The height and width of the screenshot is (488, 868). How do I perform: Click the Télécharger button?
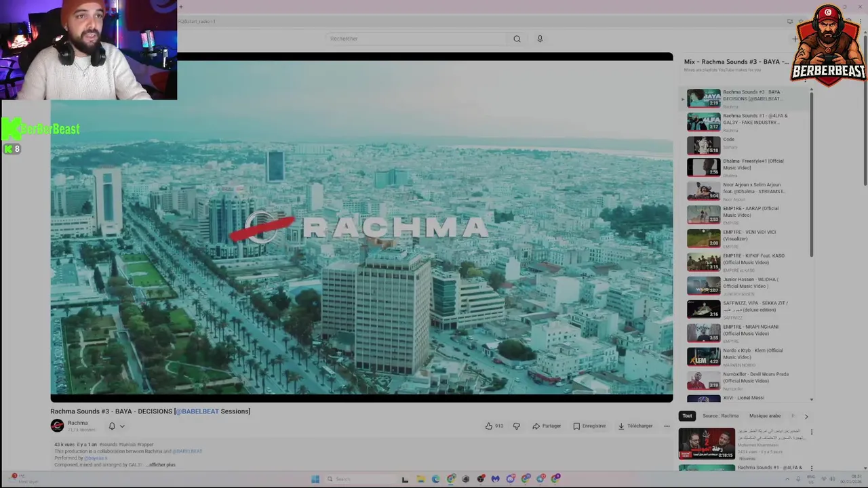(x=635, y=426)
